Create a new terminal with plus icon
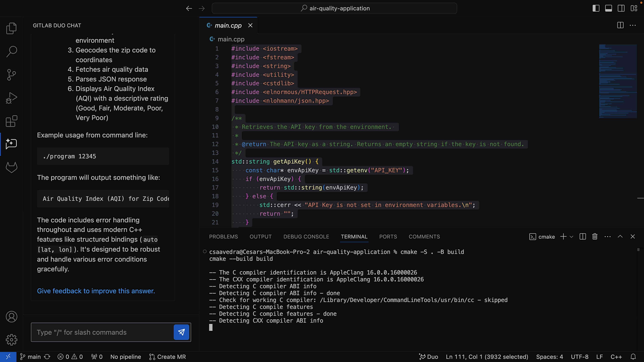The image size is (644, 362). [x=563, y=237]
